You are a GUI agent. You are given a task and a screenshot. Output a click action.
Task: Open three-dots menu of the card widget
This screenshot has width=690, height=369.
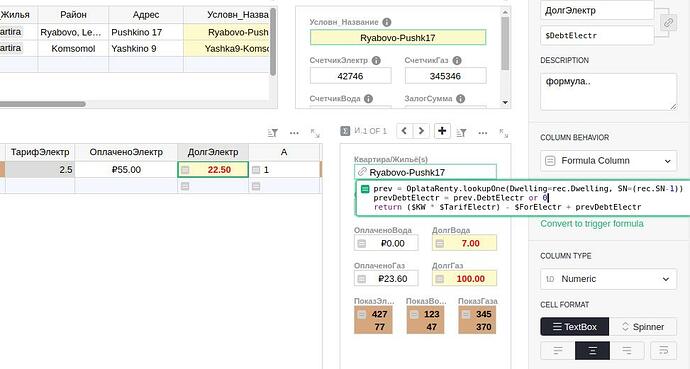click(x=483, y=132)
